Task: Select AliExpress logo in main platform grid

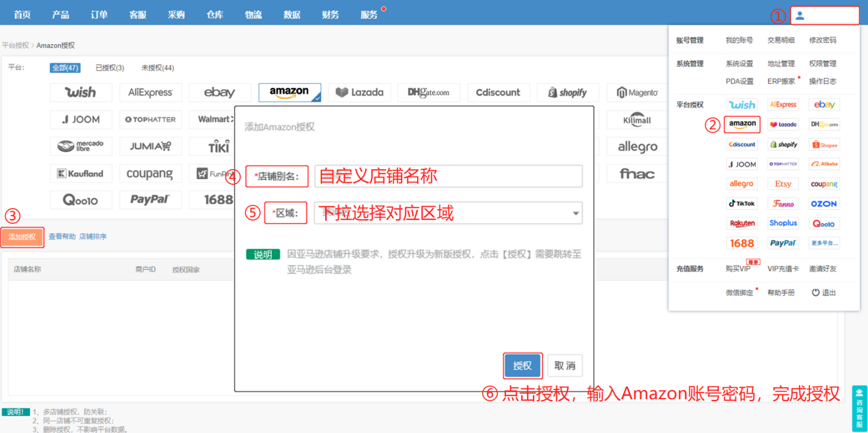Action: 150,92
